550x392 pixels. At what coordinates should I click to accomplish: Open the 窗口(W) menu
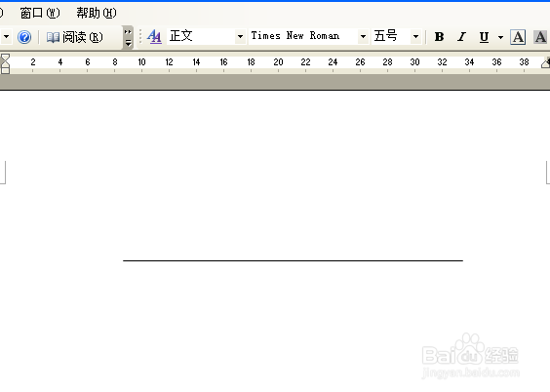[x=40, y=14]
